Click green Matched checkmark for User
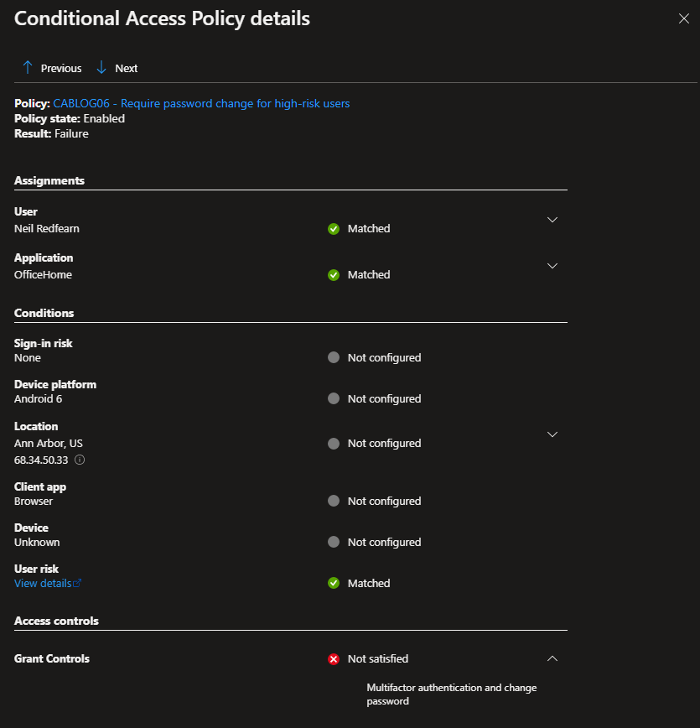Image resolution: width=700 pixels, height=728 pixels. [334, 228]
